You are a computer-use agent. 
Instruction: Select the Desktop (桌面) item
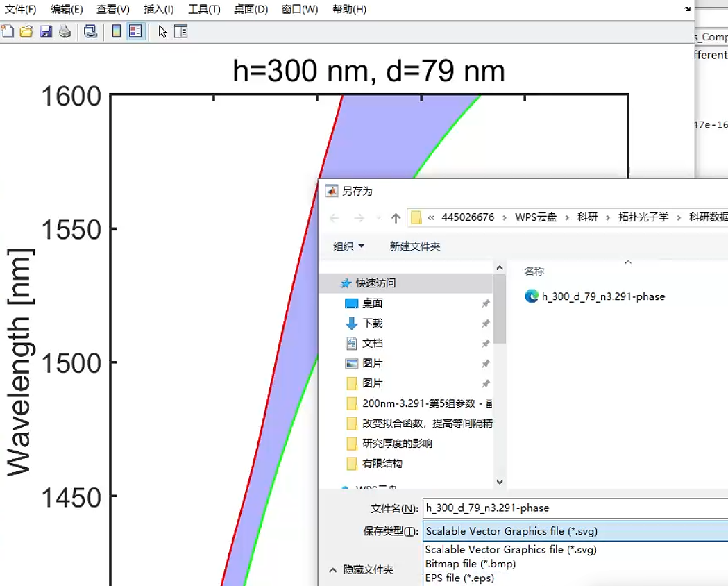coord(373,303)
